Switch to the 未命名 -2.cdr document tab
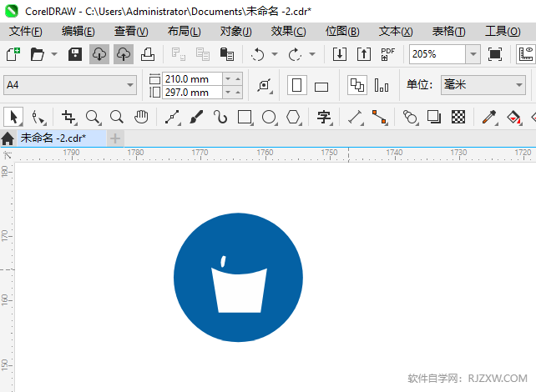 coord(62,138)
